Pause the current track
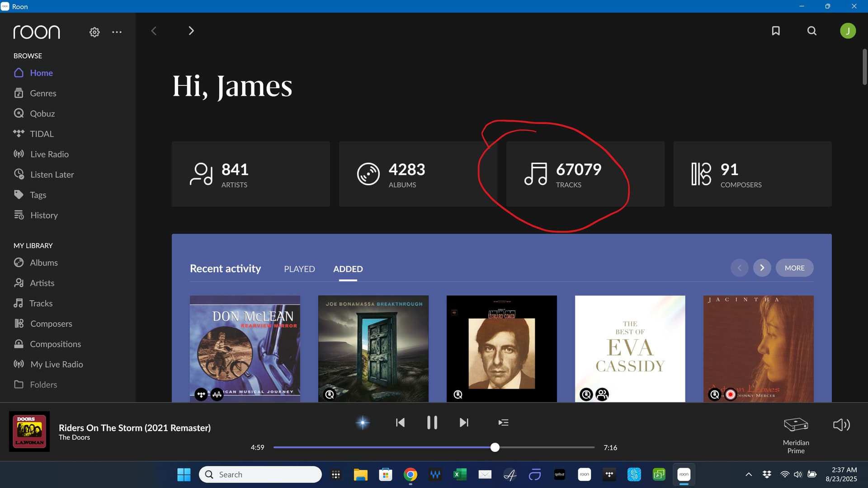The image size is (868, 488). pos(432,422)
